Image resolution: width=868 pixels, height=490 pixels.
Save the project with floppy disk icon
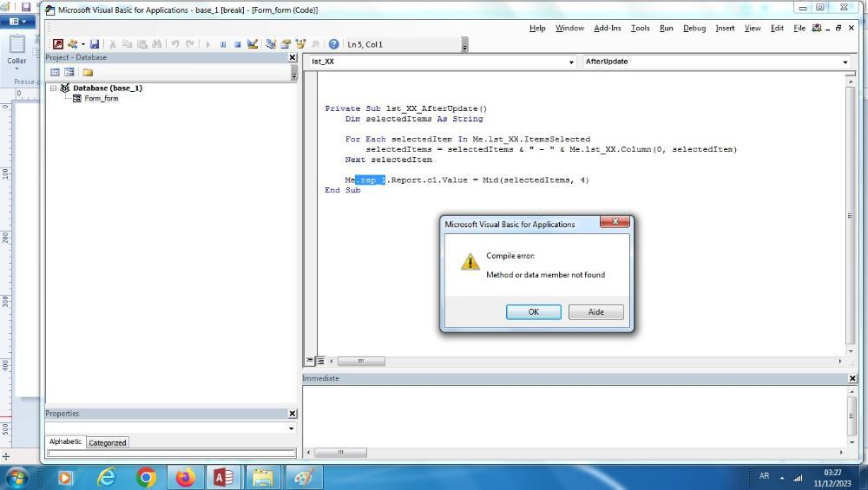95,44
